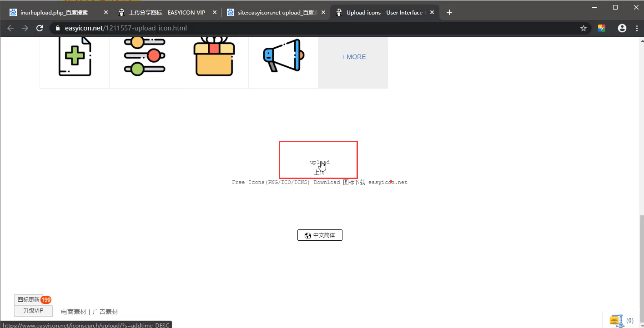This screenshot has height=328, width=644.
Task: Close the EASYICON VIP tab
Action: pos(215,13)
